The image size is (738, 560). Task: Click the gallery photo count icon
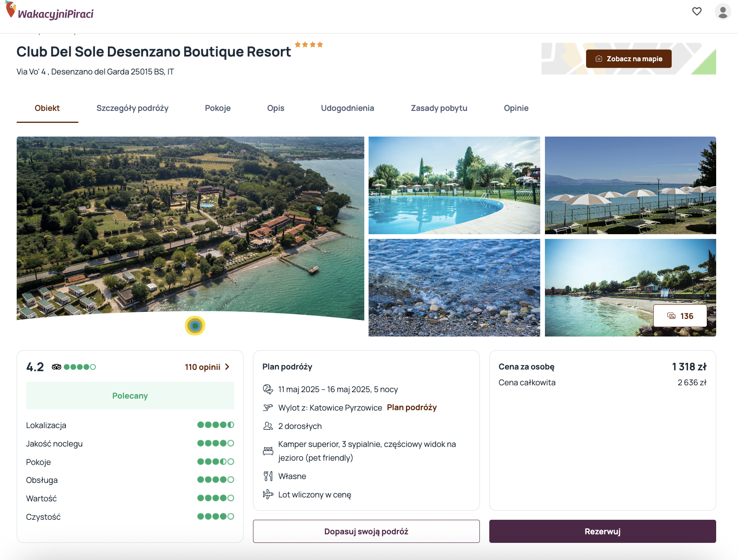point(671,316)
